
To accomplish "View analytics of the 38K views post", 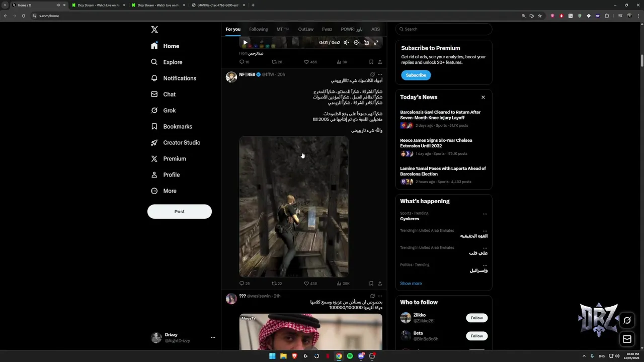I will (343, 284).
